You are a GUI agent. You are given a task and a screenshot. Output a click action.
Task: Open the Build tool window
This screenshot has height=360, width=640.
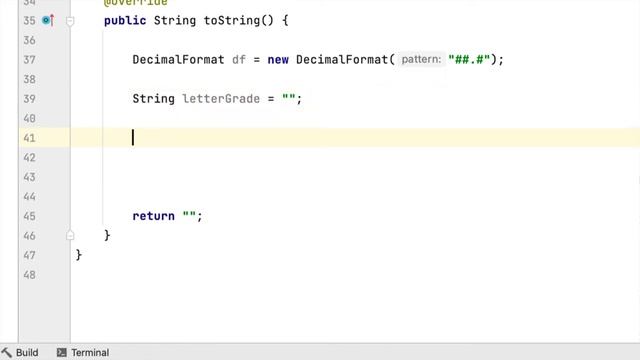(x=20, y=352)
